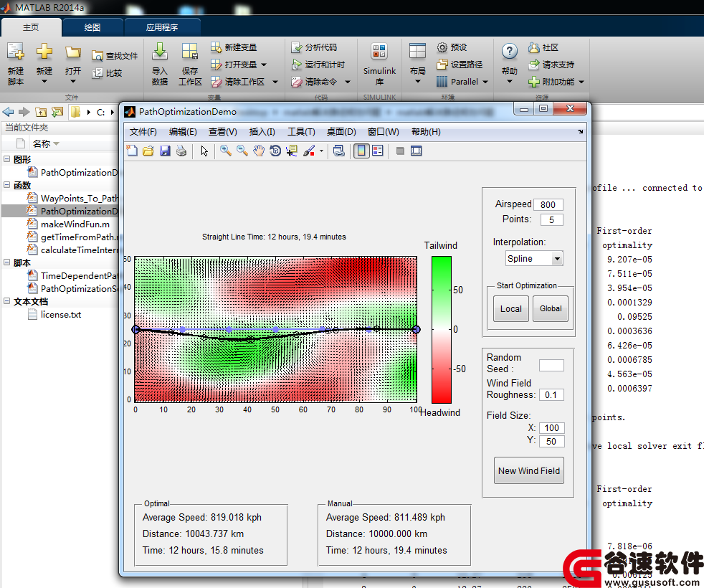The image size is (704, 588).
Task: Click the New Wind Field button
Action: point(529,470)
